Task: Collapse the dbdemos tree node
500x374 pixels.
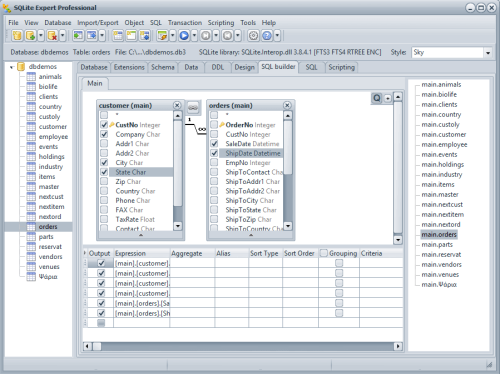Action: click(12, 67)
